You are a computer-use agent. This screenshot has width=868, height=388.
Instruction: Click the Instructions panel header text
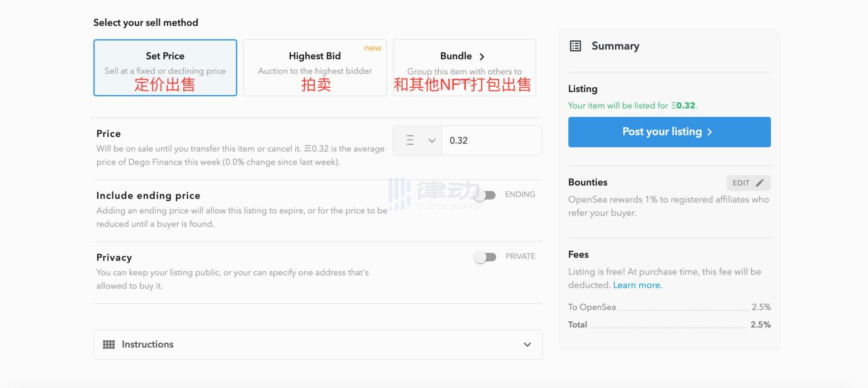[x=147, y=345]
